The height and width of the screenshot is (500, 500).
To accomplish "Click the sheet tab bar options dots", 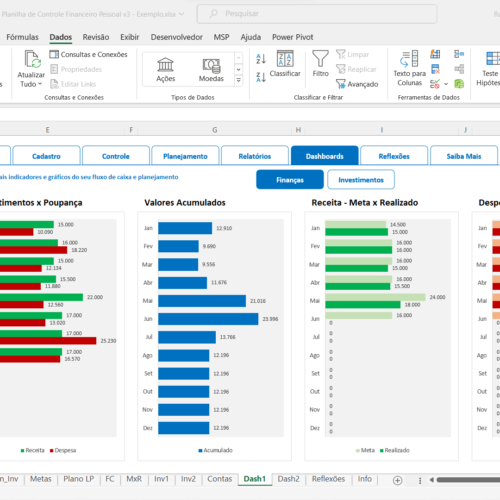I will click(x=420, y=480).
